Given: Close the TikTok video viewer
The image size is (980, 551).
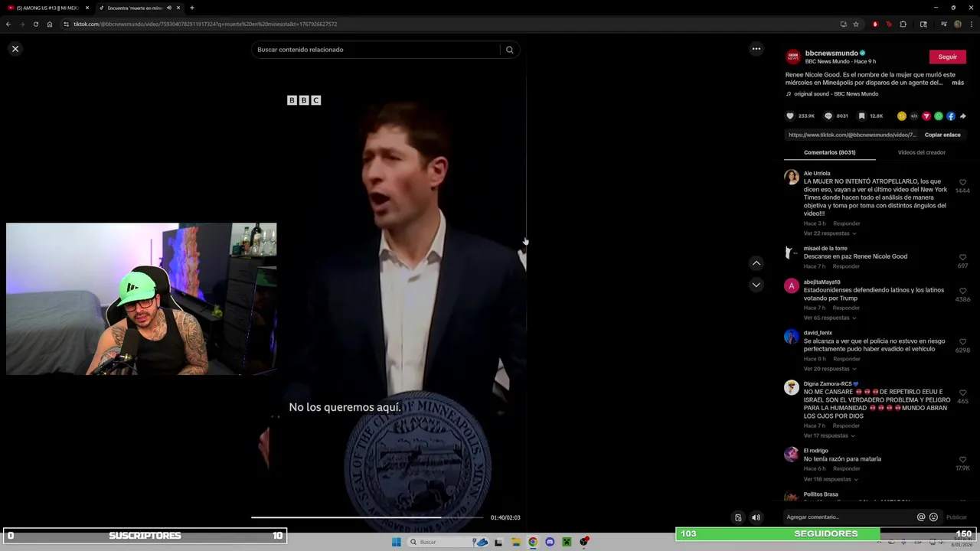Looking at the screenshot, I should (x=15, y=49).
